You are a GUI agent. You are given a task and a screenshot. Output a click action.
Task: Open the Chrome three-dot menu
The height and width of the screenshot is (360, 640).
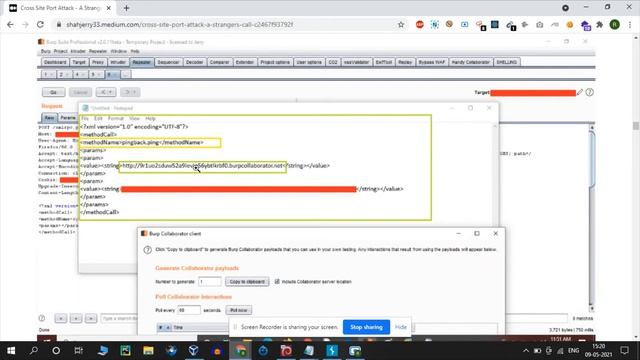[x=630, y=24]
